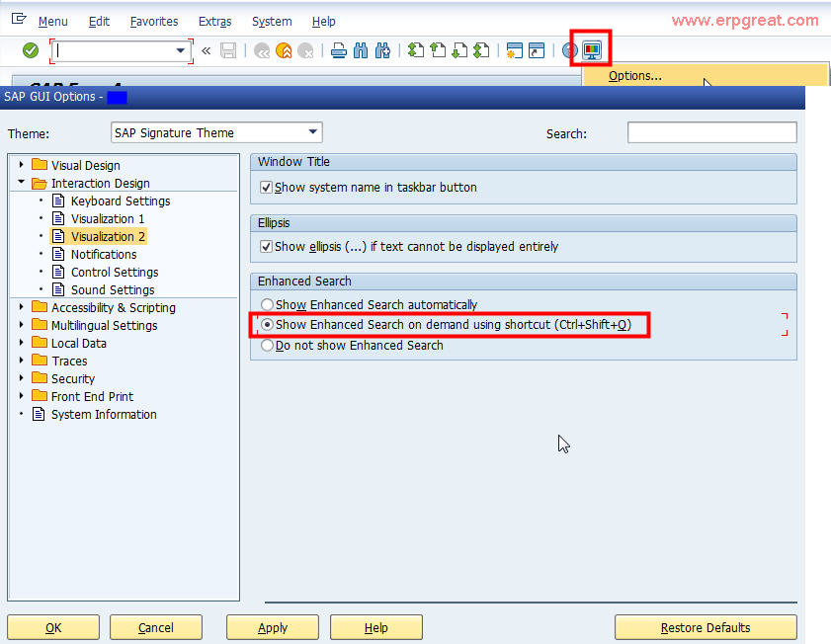Click the Help globe toolbar icon

click(569, 50)
